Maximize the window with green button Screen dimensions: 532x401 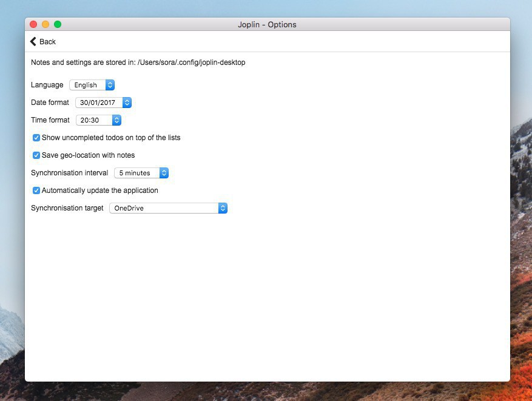point(58,24)
